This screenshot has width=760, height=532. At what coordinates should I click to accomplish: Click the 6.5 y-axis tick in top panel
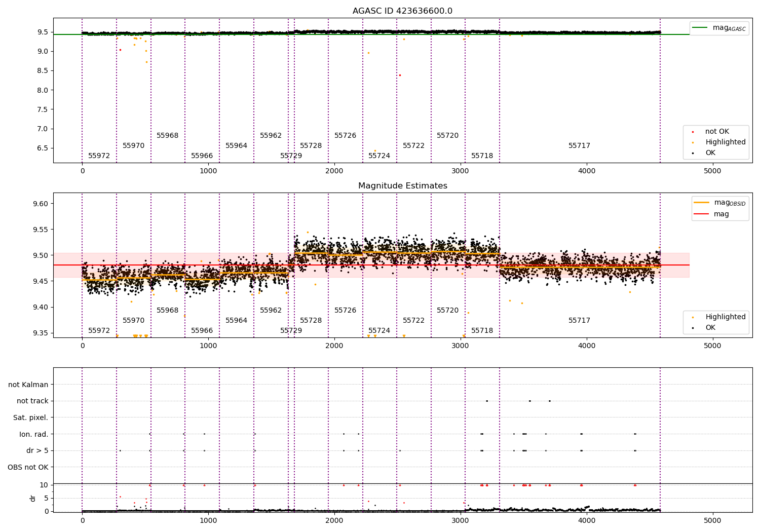(43, 148)
